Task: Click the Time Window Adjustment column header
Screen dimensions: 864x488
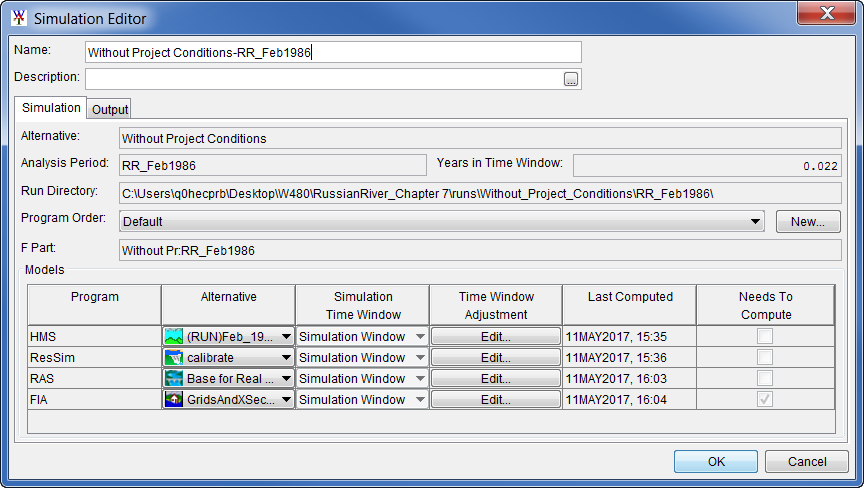Action: pos(496,305)
